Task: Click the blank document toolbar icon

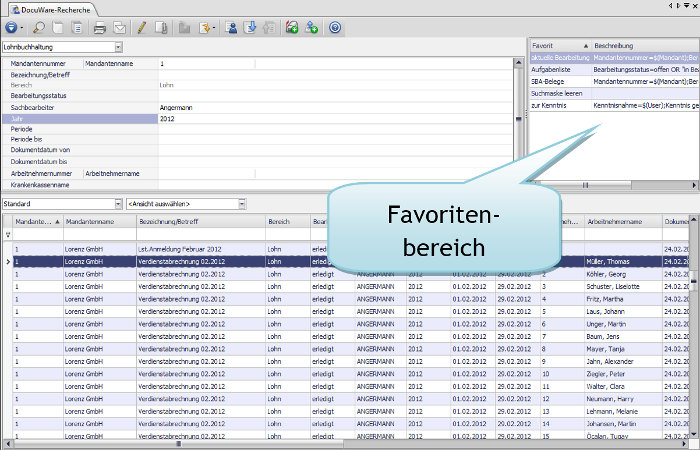Action: point(58,28)
